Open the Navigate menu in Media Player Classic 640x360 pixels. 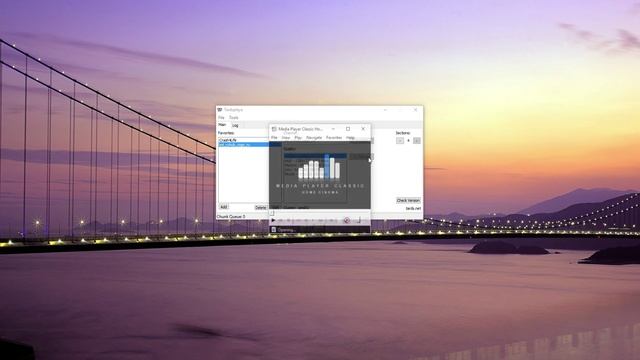(314, 138)
